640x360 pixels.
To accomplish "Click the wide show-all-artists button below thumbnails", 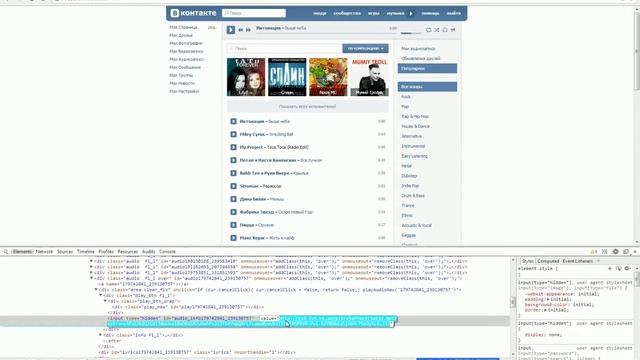I will pyautogui.click(x=308, y=107).
